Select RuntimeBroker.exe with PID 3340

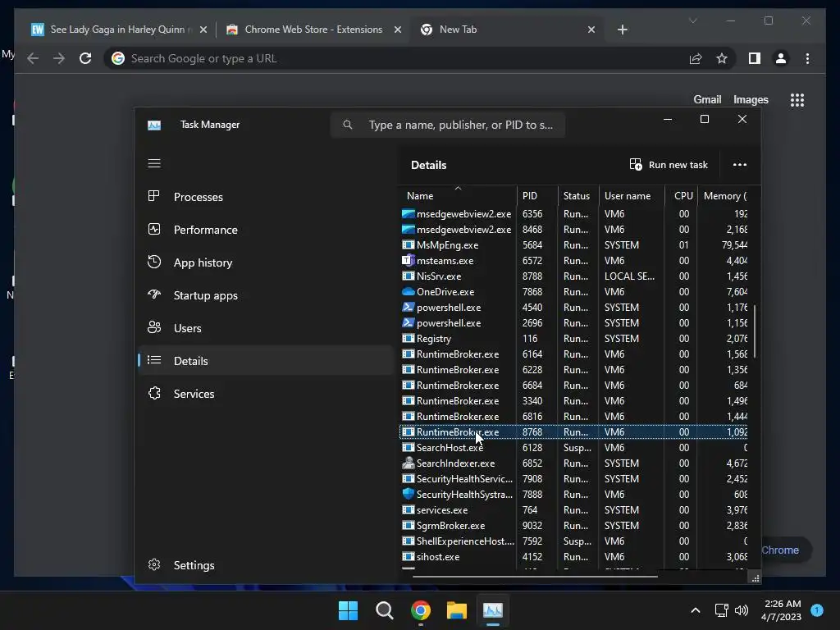[x=574, y=400]
